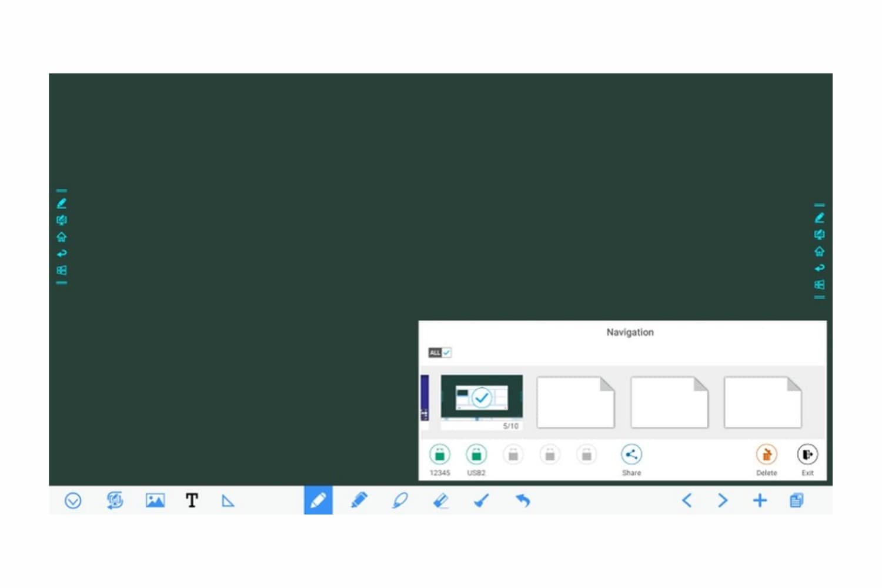
Task: Open the windows grid icon in the right side toolbar
Action: (x=820, y=285)
